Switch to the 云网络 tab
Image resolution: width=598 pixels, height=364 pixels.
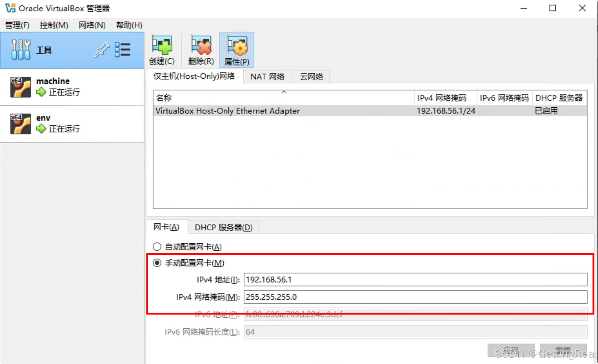click(x=311, y=76)
